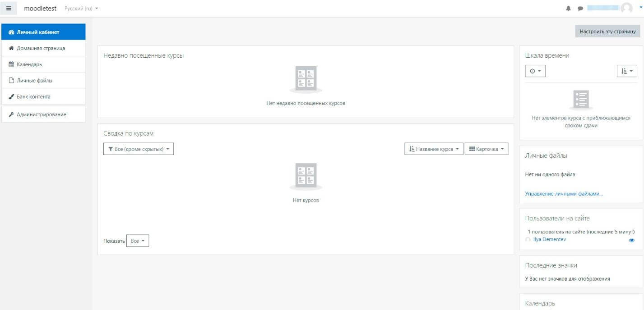This screenshot has height=310, width=644.
Task: Open the Название курса sort dropdown
Action: [x=434, y=149]
